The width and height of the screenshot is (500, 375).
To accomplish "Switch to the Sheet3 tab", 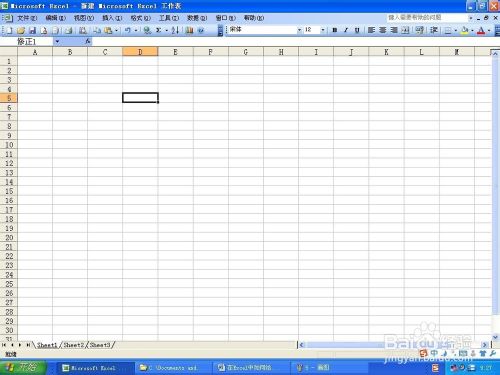I will [x=100, y=345].
